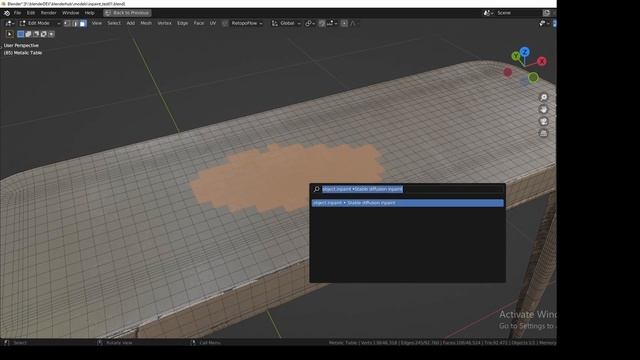Viewport: 640px width, 360px height.
Task: Click the Select hint in status bar
Action: (20, 343)
